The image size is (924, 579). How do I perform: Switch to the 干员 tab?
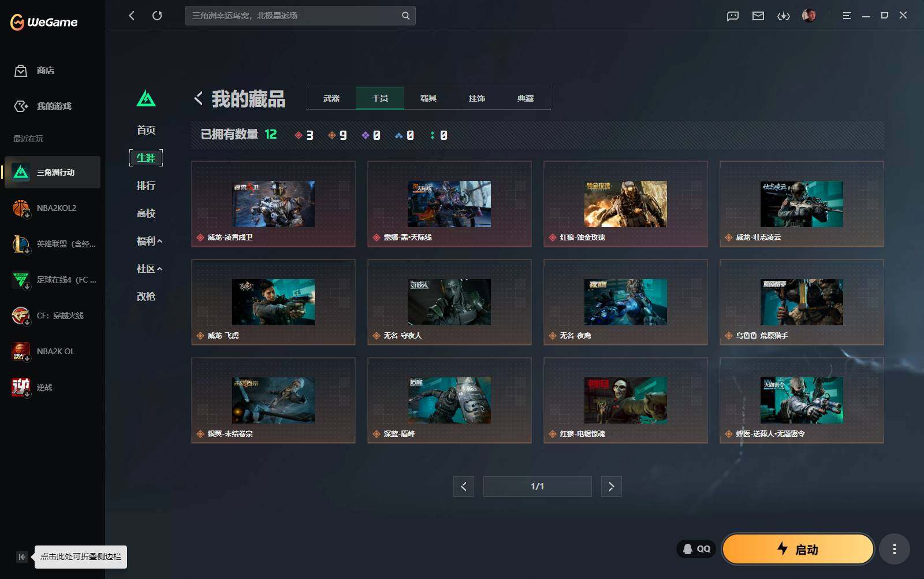(380, 98)
